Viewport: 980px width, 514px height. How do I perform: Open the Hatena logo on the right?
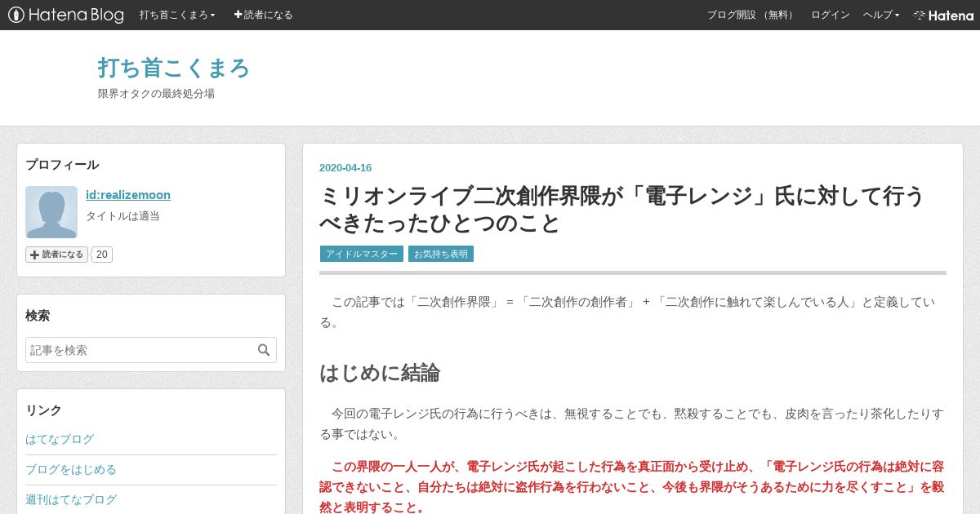point(943,15)
